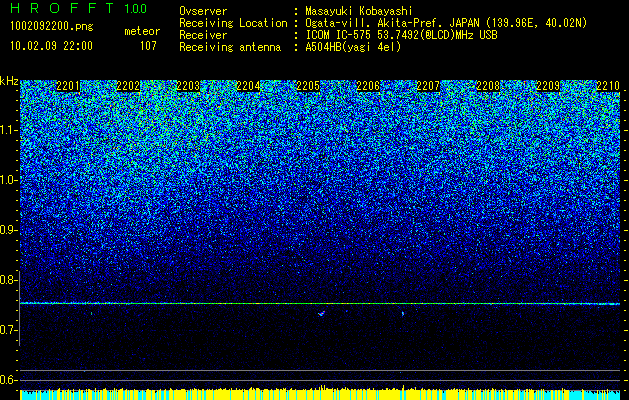Select the Ogata-vill. Akita-Pref. JAPAN location text
Viewport: 629px width, 400px height.
[x=446, y=23]
